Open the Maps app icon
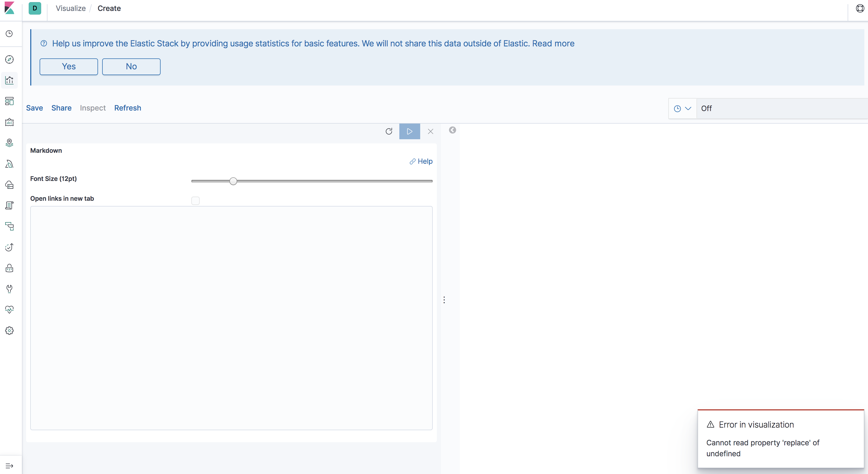Image resolution: width=868 pixels, height=474 pixels. pos(9,143)
